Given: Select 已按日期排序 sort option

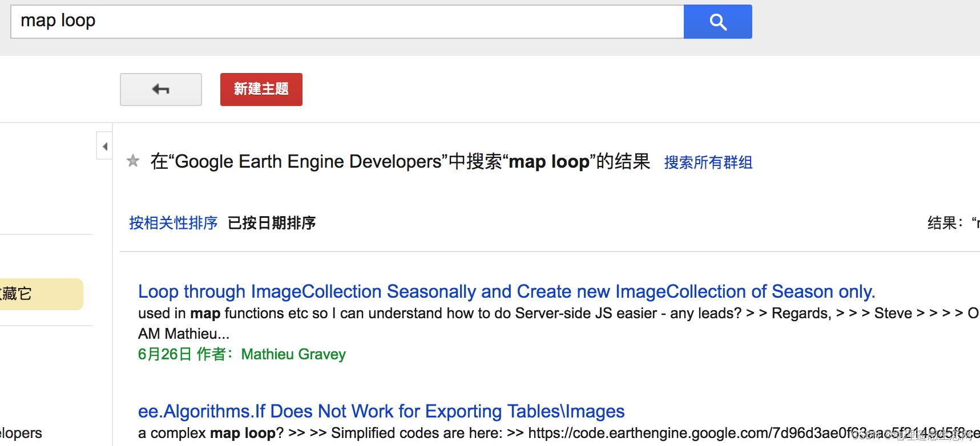Looking at the screenshot, I should pyautogui.click(x=272, y=223).
